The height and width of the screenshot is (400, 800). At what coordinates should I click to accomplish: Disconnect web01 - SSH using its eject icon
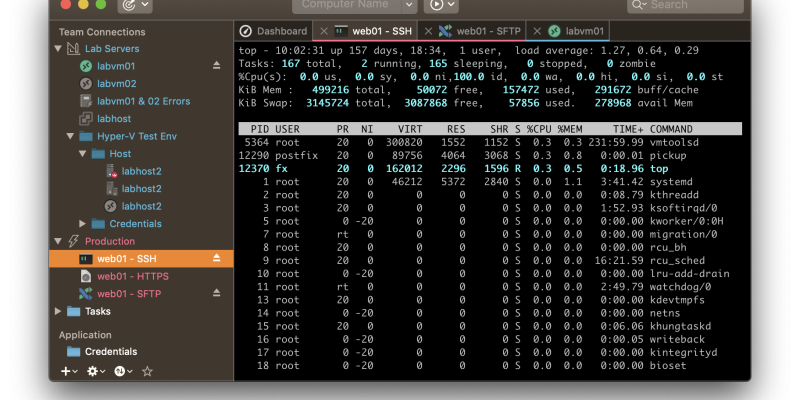click(x=217, y=259)
